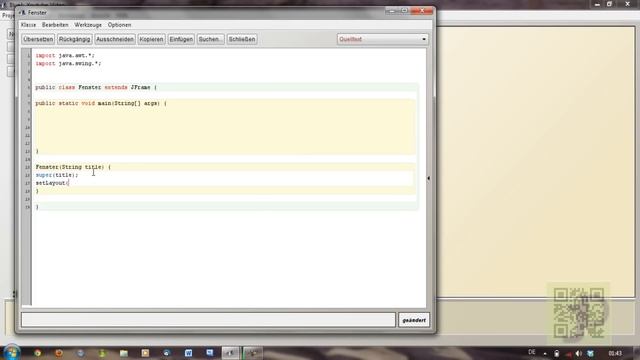Toggle the navigation view arrow on editor's right edge
The height and width of the screenshot is (360, 640).
pyautogui.click(x=429, y=178)
